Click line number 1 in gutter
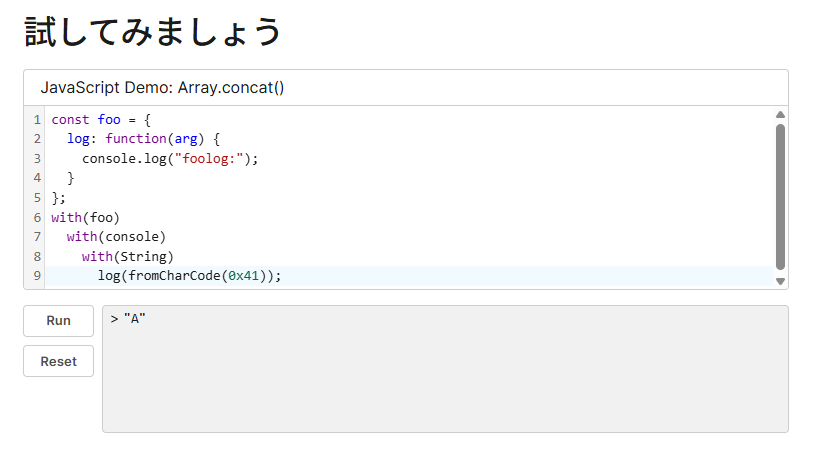The height and width of the screenshot is (463, 822). (x=37, y=120)
